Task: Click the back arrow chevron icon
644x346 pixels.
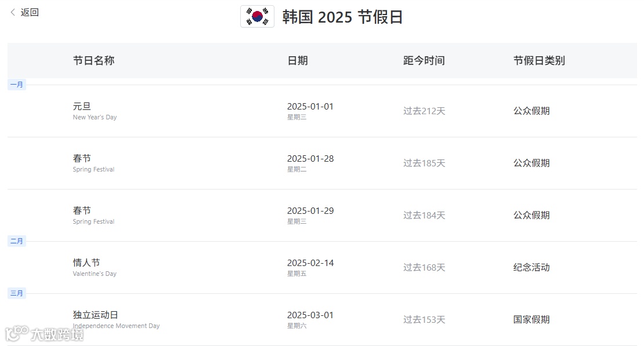Action: (13, 12)
